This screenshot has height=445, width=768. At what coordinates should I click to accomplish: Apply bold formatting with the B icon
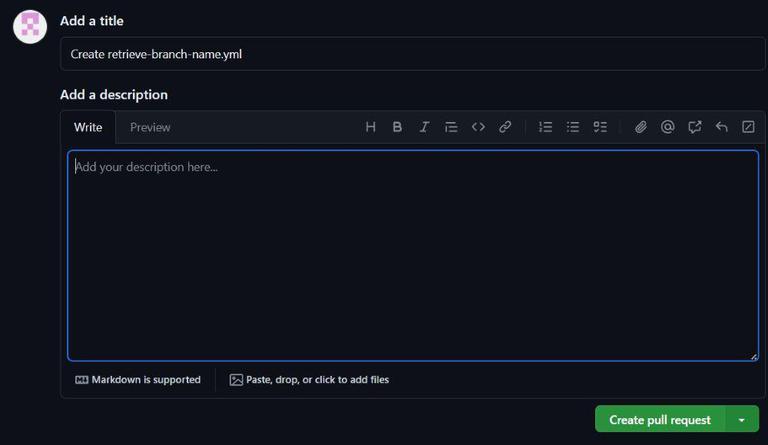pos(397,127)
